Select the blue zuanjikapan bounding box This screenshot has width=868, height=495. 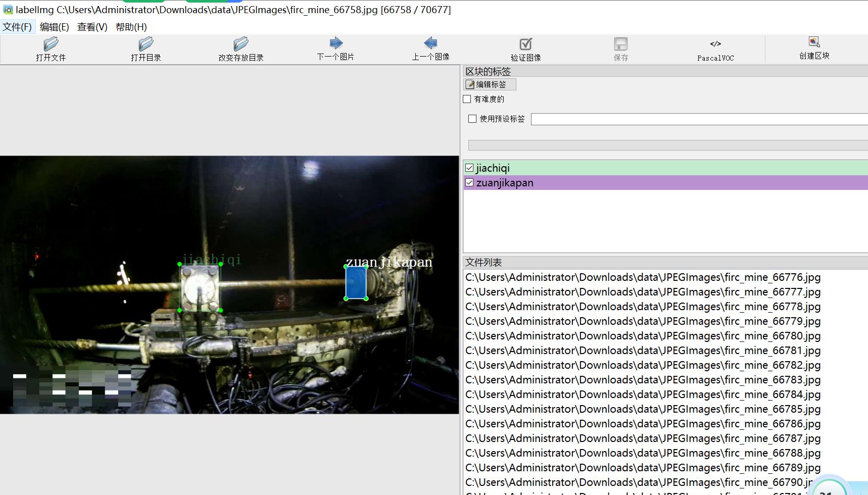coord(356,282)
